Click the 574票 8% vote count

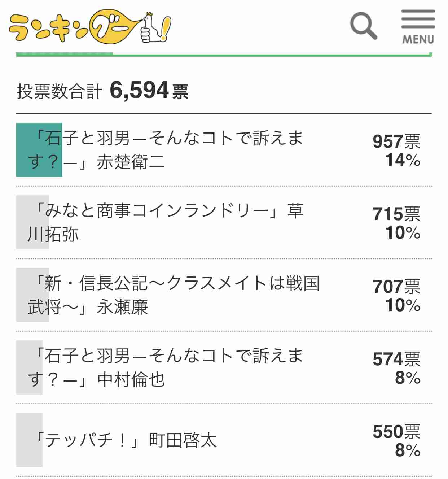pyautogui.click(x=396, y=368)
